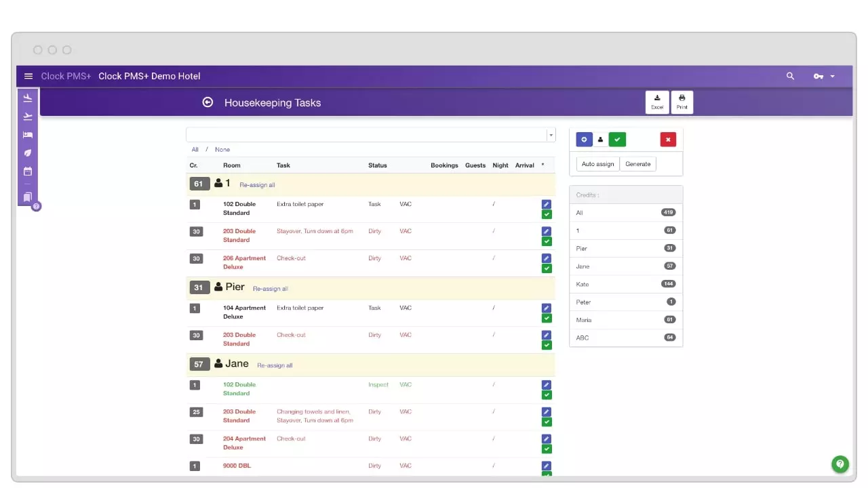Click the green help button at bottom right
The width and height of the screenshot is (868, 488).
click(840, 464)
